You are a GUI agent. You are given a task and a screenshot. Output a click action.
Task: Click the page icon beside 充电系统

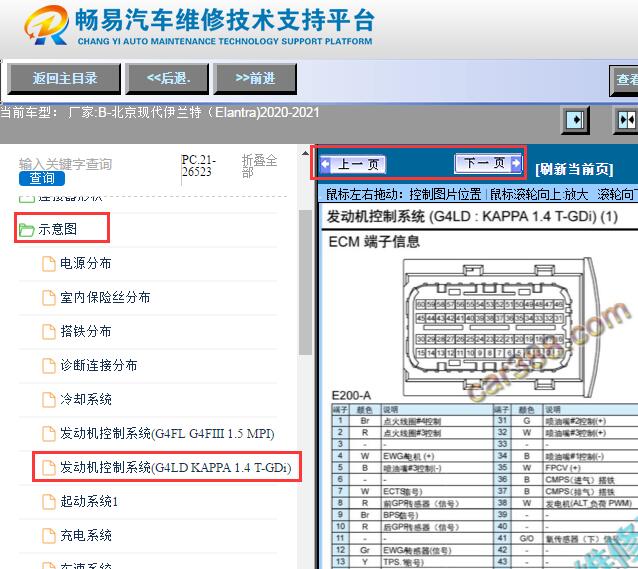pos(49,536)
